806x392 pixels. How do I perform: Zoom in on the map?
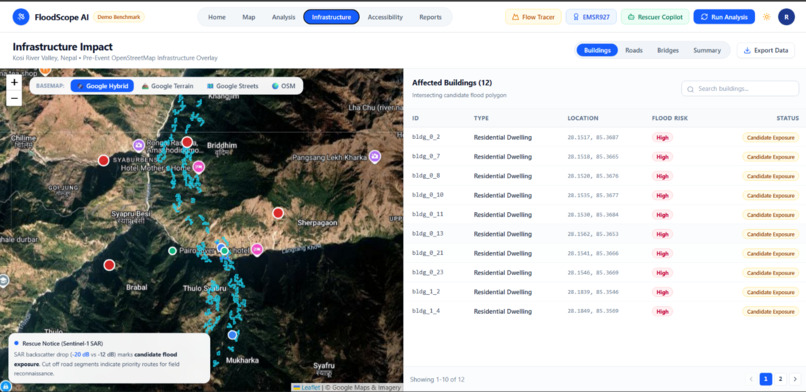pyautogui.click(x=14, y=82)
